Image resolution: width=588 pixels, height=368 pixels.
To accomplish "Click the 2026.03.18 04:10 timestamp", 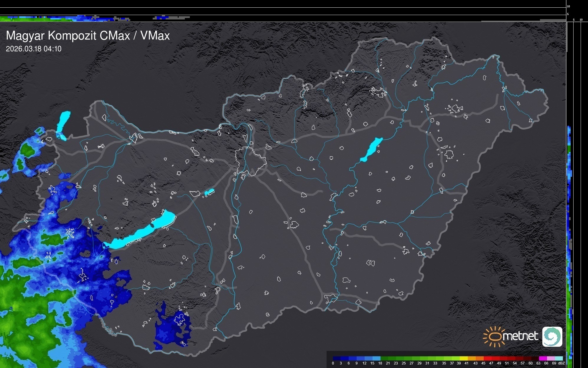I will [34, 49].
